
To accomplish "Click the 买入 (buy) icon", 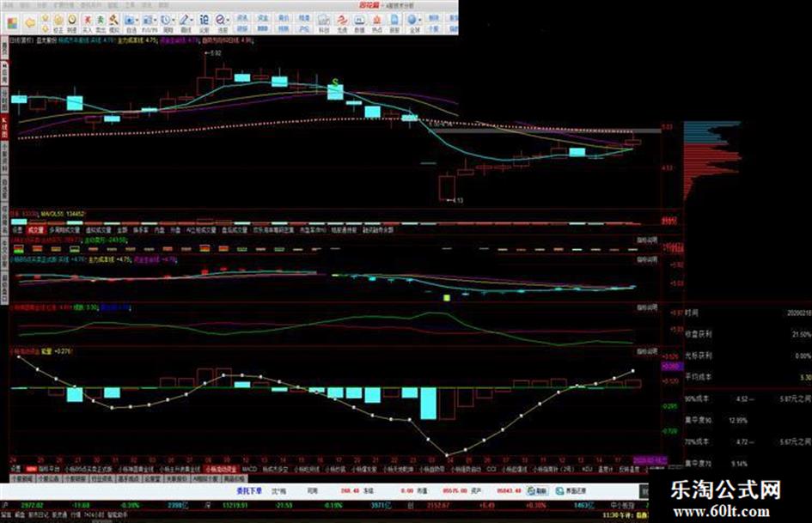I will [87, 23].
